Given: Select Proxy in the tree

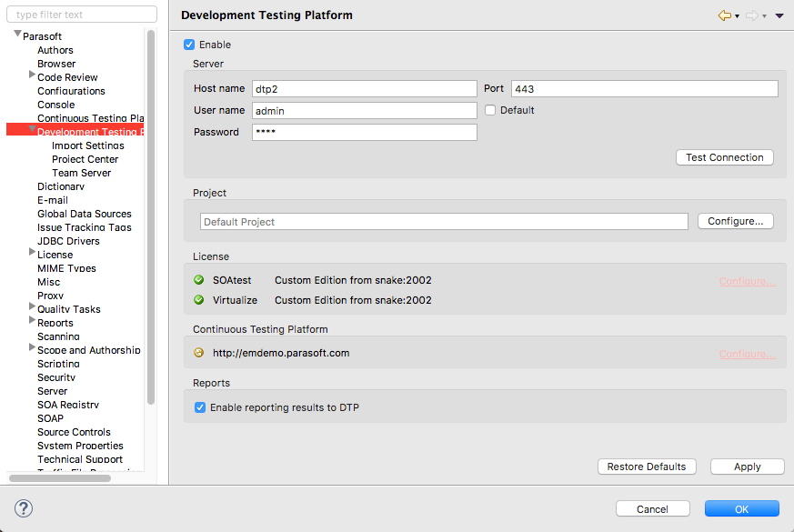Looking at the screenshot, I should tap(50, 296).
